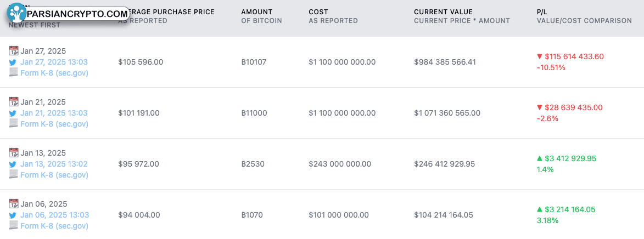Screen dimensions: 644x239
Task: Open the Form K-8 link for Jan 21
Action: [x=54, y=124]
